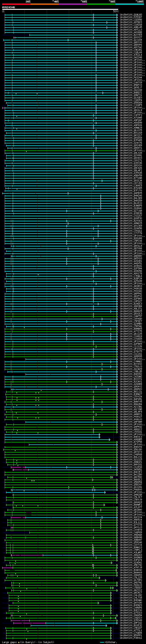Click the purple ~60% identity legend bar
The image size is (146, 644).
click(73, 4)
